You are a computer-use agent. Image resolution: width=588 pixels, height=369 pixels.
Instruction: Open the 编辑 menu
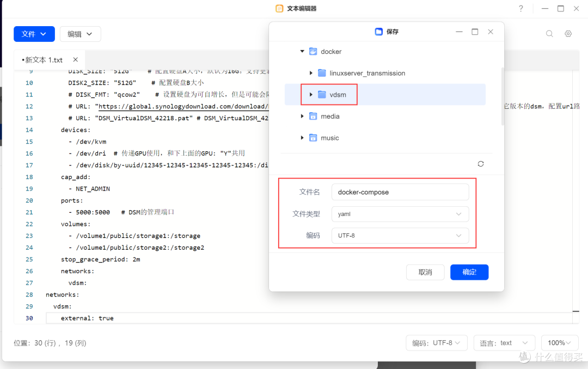click(80, 34)
